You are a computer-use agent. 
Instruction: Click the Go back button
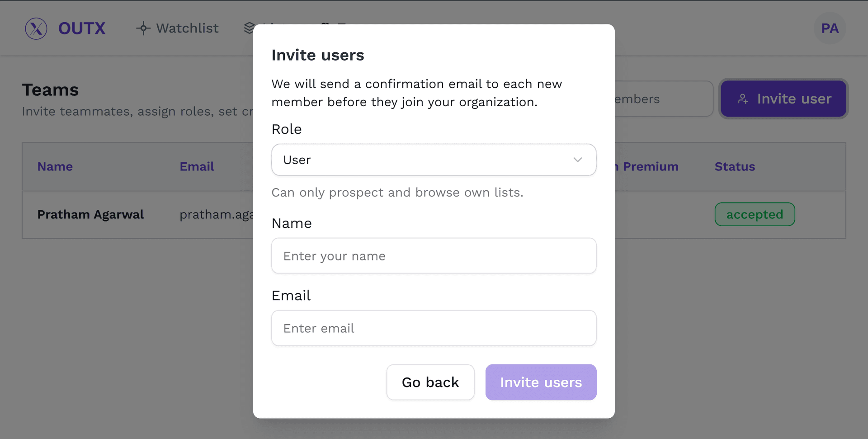[x=430, y=382]
